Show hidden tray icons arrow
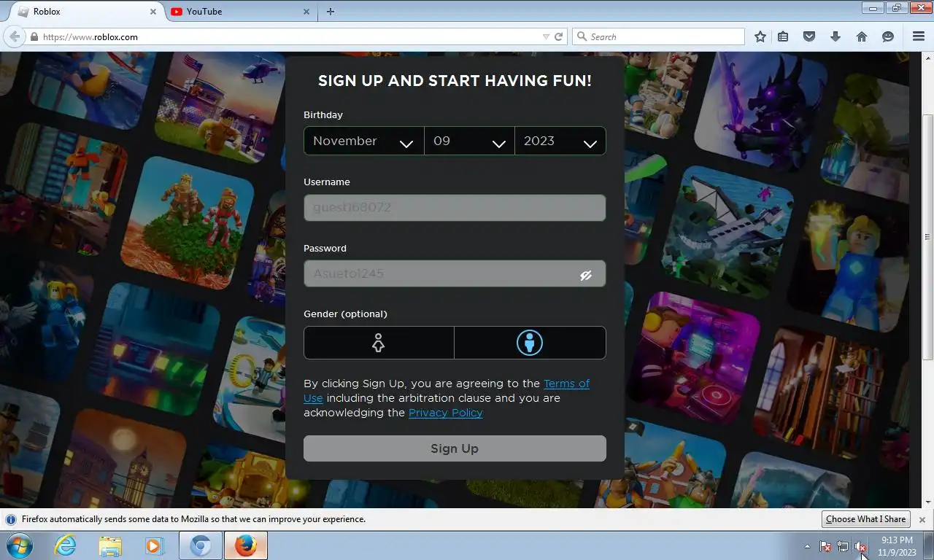Viewport: 934px width, 560px height. pos(807,546)
